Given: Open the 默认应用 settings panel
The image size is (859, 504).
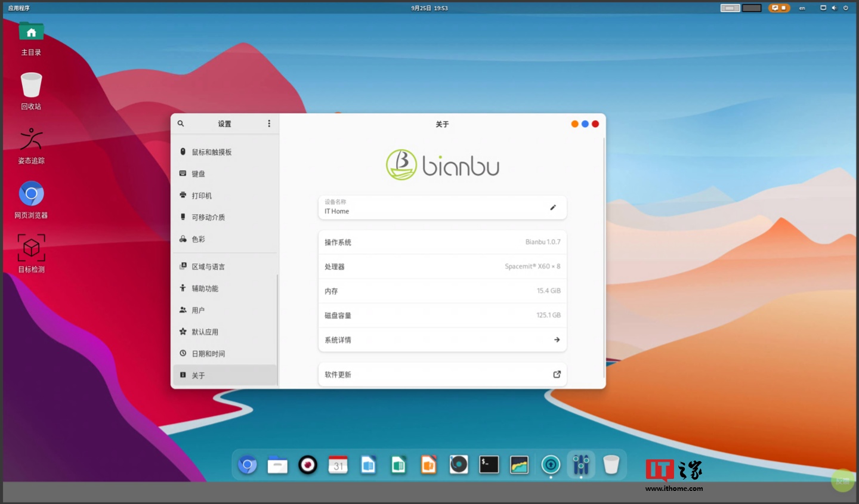Looking at the screenshot, I should coord(205,332).
